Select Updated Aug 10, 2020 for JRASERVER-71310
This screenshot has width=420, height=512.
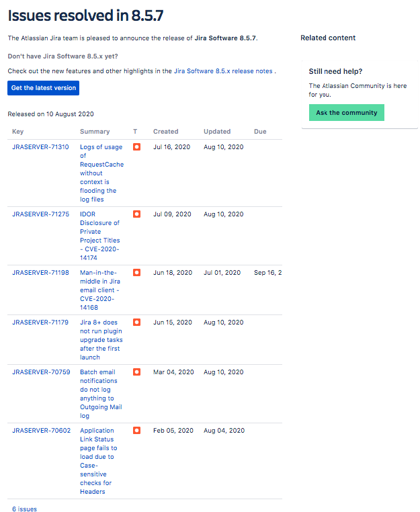(223, 147)
